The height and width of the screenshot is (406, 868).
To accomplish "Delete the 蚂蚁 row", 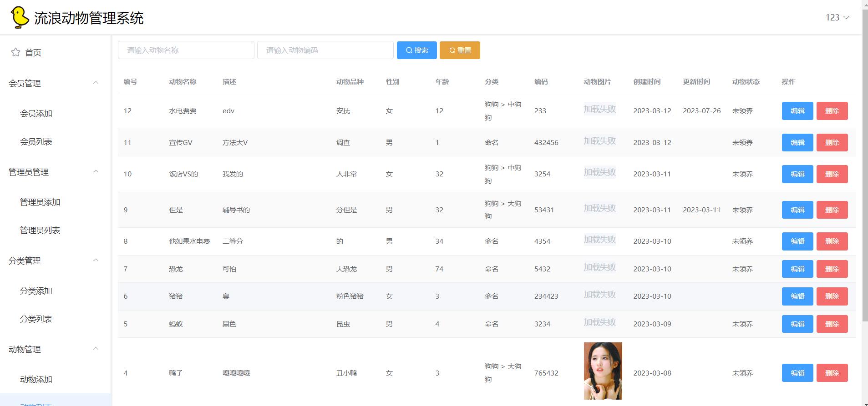I will pyautogui.click(x=832, y=324).
